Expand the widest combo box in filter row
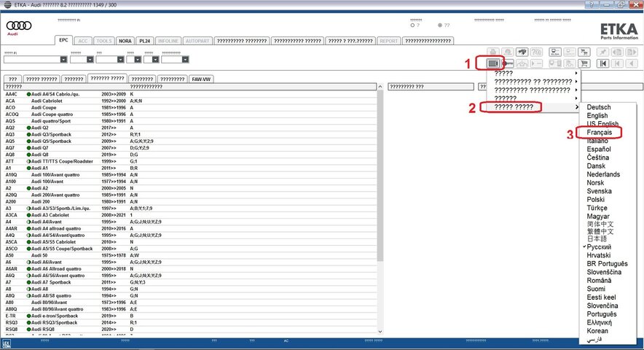Viewport: 644px width, 350px height. coord(63,60)
